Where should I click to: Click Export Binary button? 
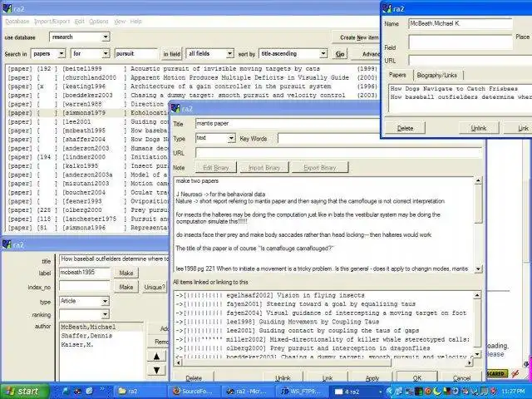pos(319,168)
